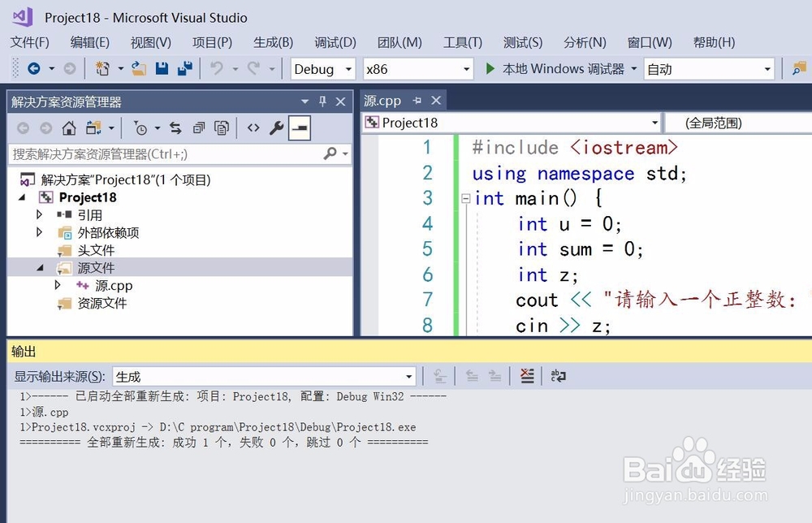Image resolution: width=812 pixels, height=523 pixels.
Task: Click the Redo arrow icon
Action: point(253,68)
